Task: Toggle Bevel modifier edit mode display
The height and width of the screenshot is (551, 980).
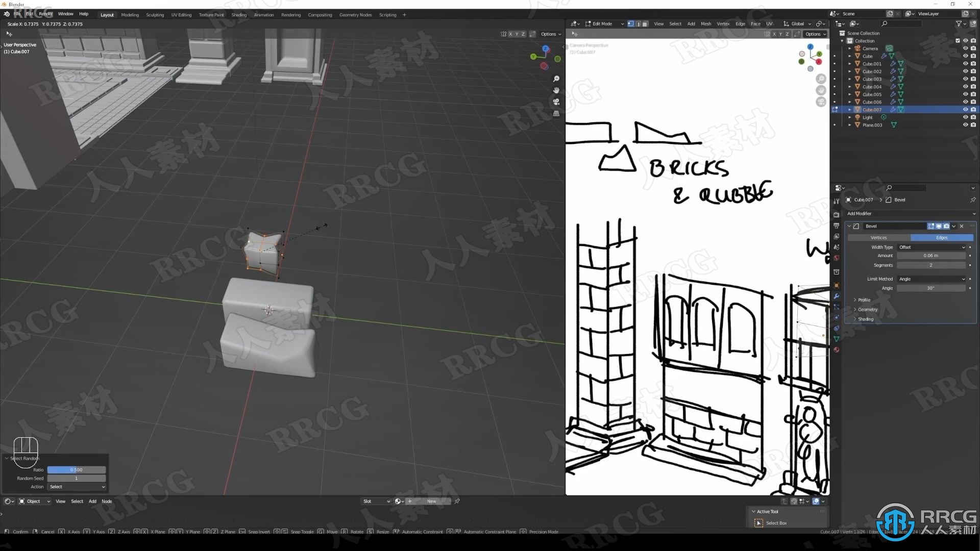Action: point(931,226)
